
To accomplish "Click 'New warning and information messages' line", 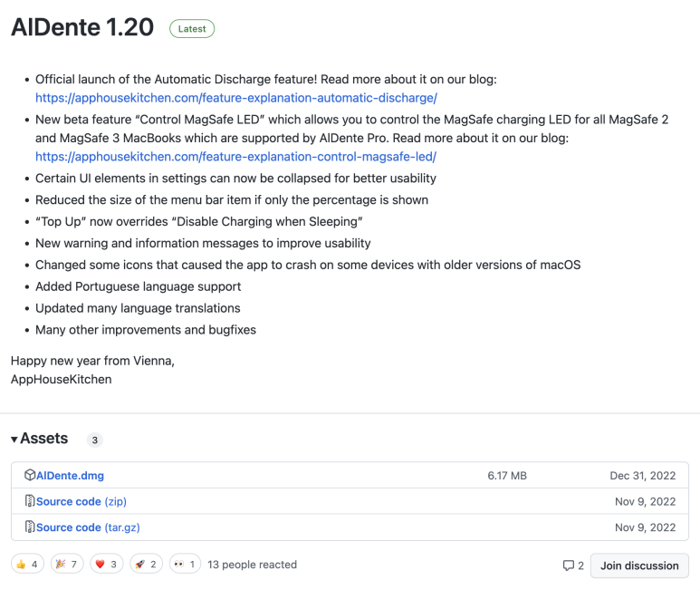I will tap(203, 244).
